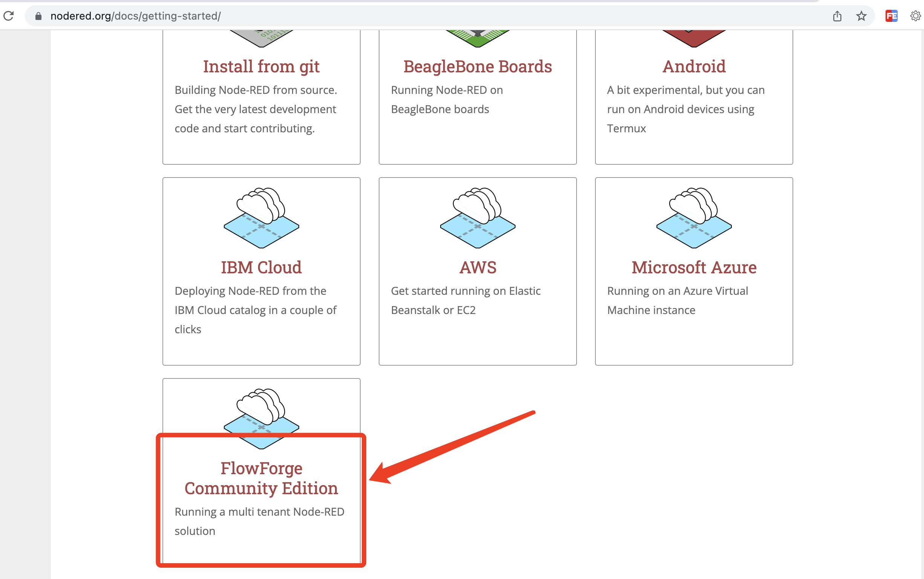Open the AWS heading link
Screen dimensions: 924x579
[478, 267]
